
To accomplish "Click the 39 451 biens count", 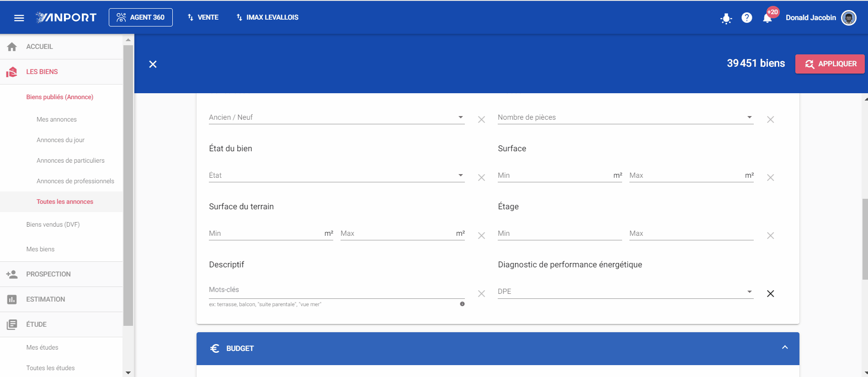I will (x=756, y=64).
